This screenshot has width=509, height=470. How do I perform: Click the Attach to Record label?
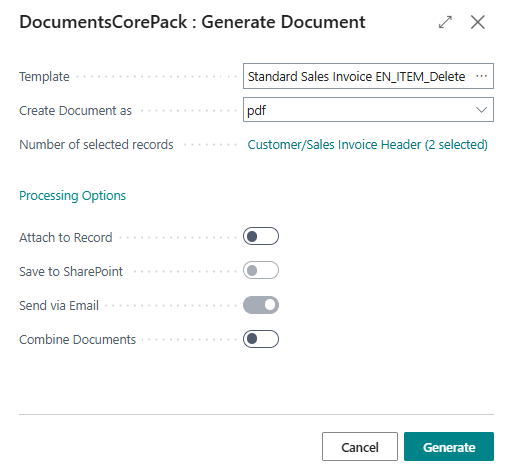(66, 238)
